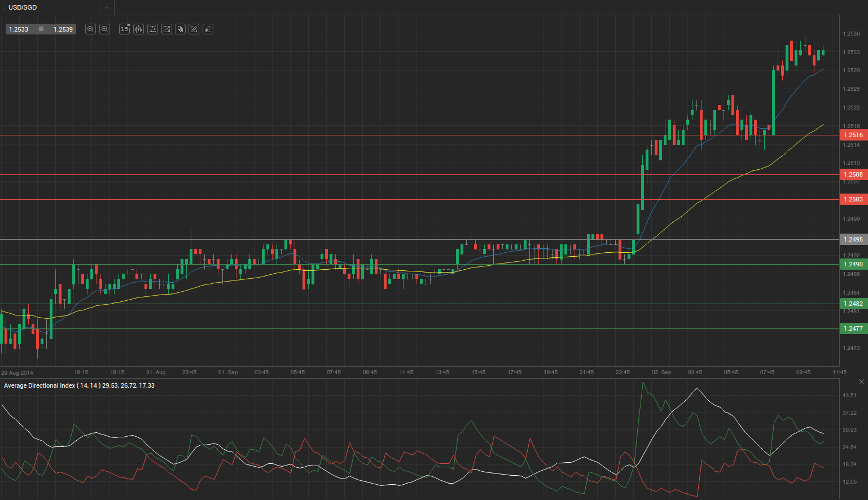Click the 1.2503 red price label
The height and width of the screenshot is (500, 868).
coord(853,199)
